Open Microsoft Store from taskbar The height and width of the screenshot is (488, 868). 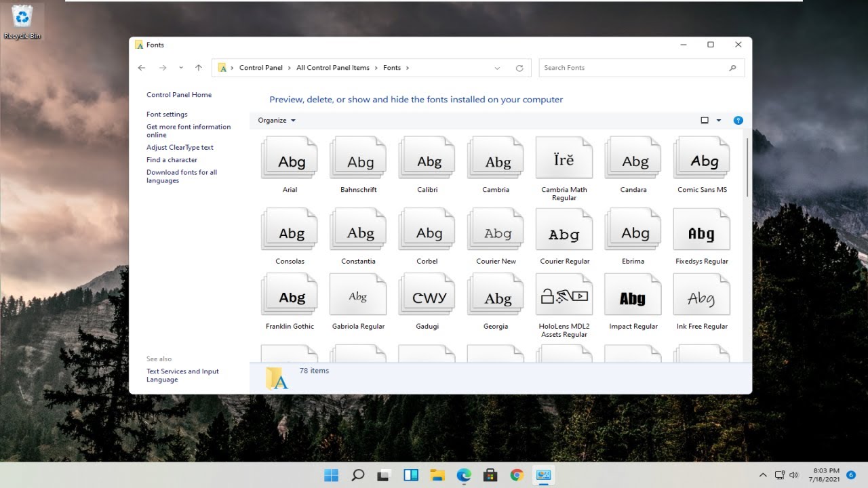pyautogui.click(x=490, y=475)
